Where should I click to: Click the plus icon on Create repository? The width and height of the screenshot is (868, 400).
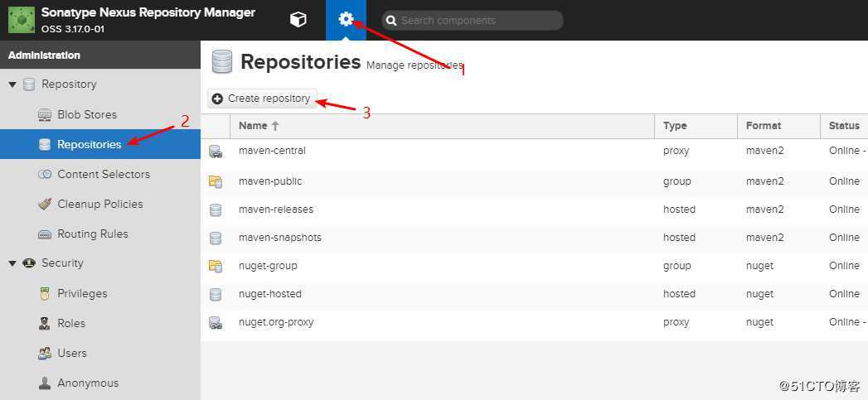(217, 99)
